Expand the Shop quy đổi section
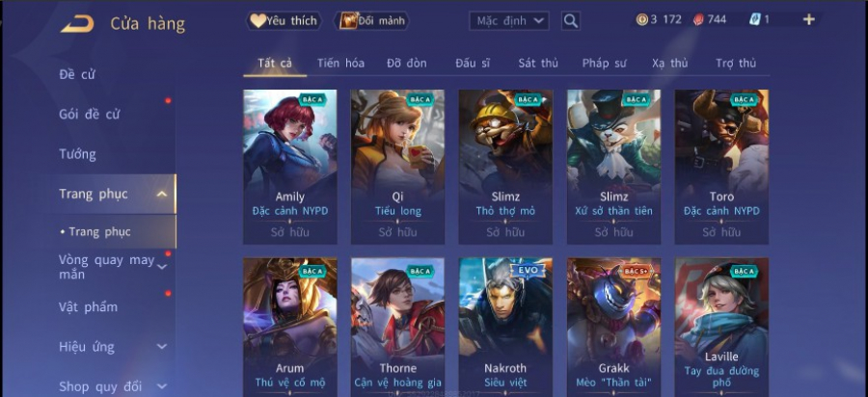Image resolution: width=868 pixels, height=397 pixels. 162,386
